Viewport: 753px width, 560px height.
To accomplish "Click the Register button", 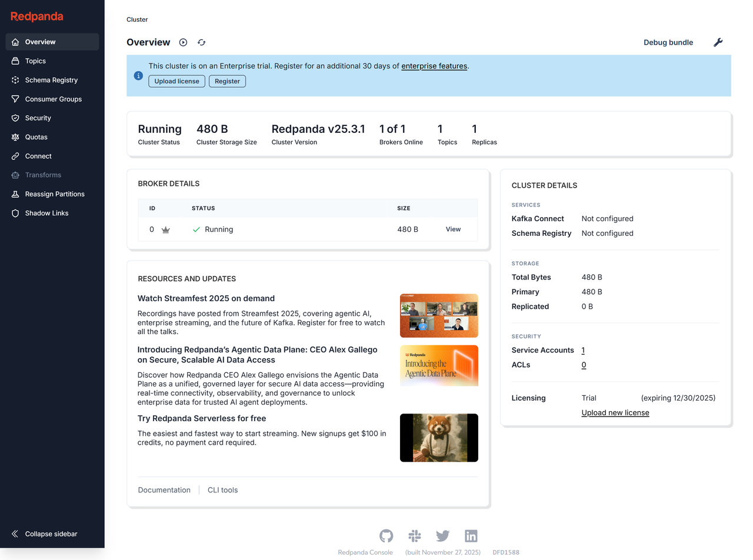I will tap(227, 81).
